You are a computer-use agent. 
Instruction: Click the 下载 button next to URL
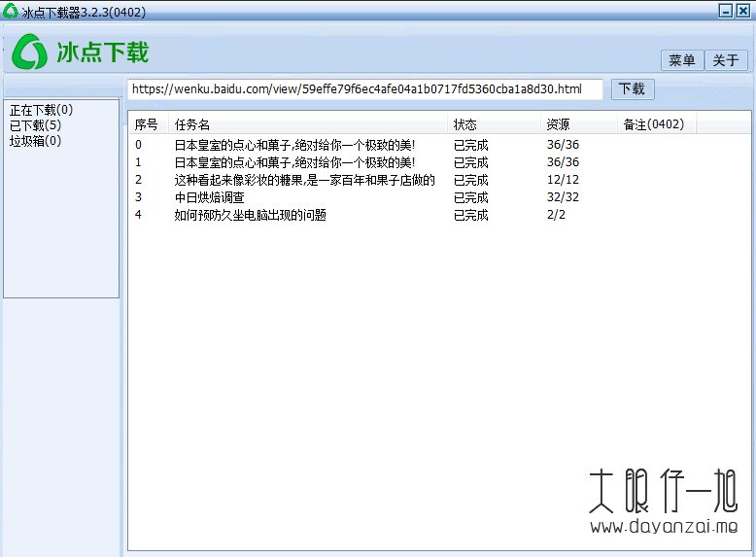633,89
